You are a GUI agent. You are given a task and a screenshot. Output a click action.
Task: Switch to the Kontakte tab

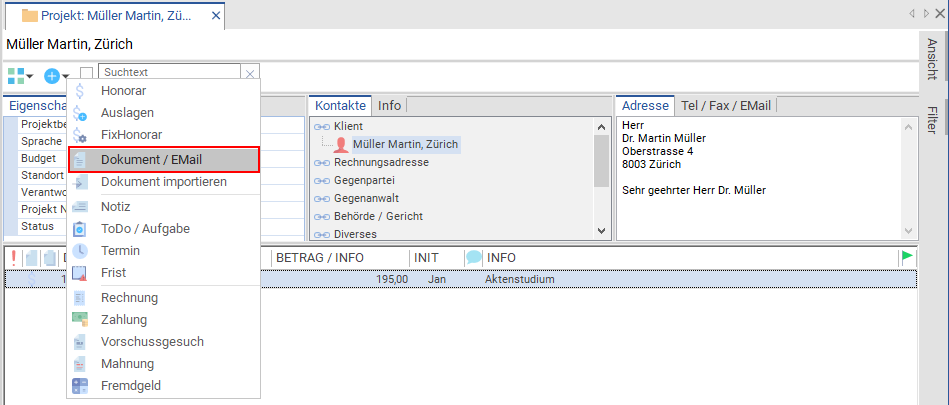coord(341,105)
